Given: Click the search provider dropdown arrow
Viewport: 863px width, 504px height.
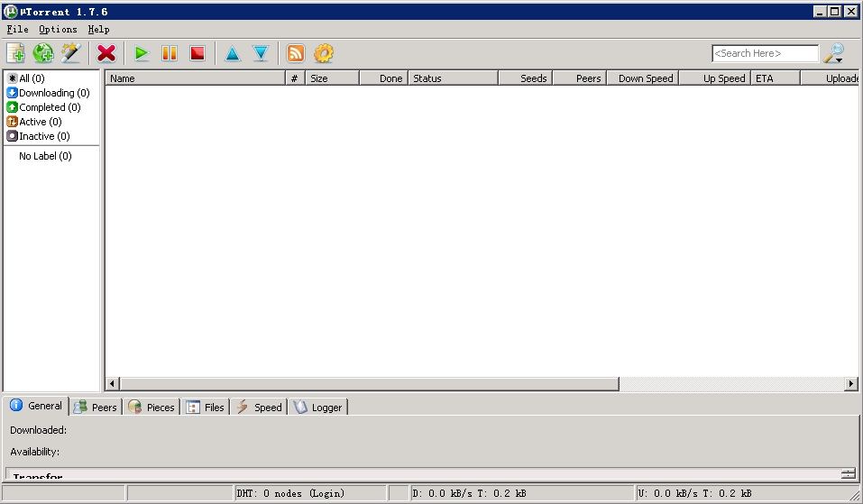Looking at the screenshot, I should (x=840, y=60).
